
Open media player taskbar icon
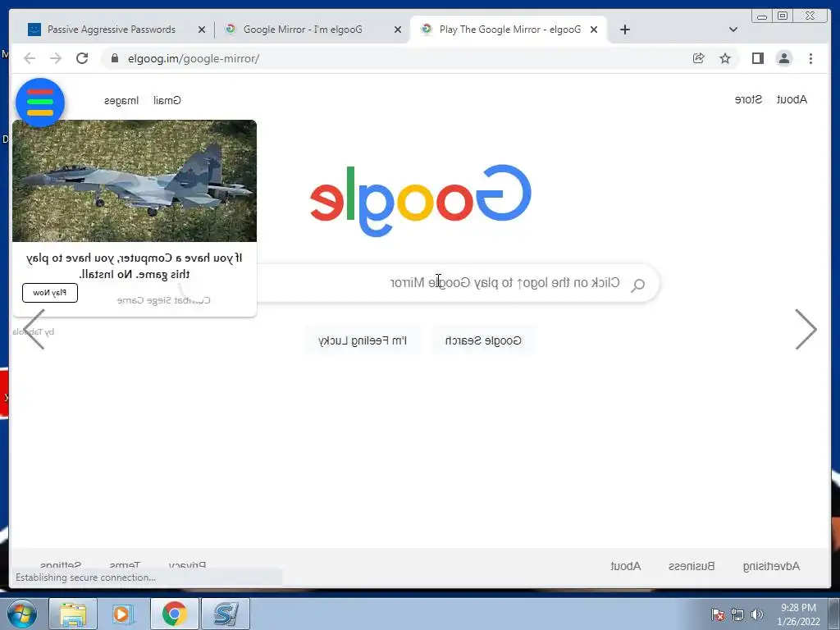tap(123, 614)
